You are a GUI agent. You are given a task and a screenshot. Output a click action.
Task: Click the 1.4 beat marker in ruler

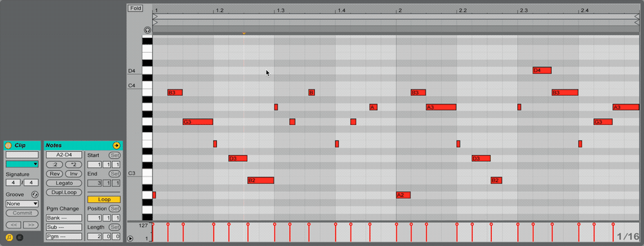(x=341, y=10)
